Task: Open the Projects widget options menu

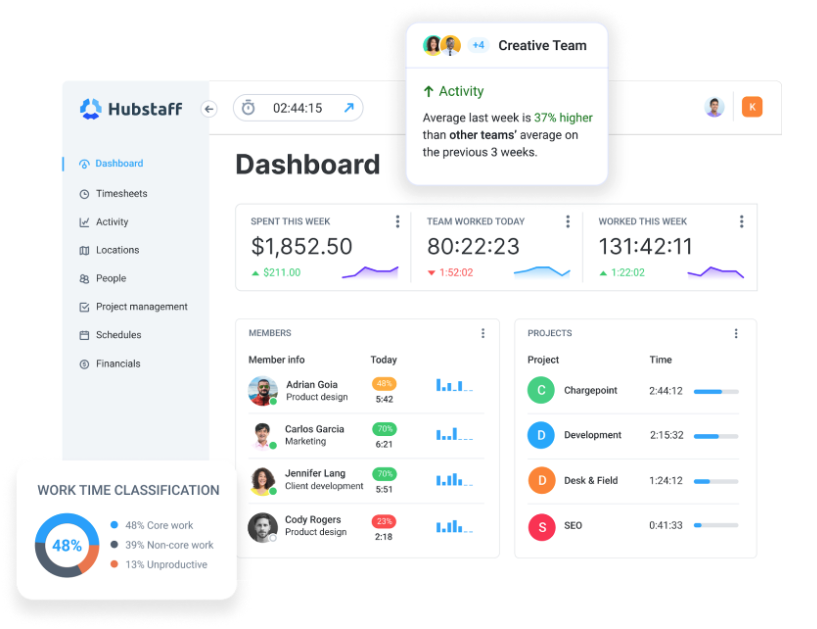Action: [x=736, y=334]
